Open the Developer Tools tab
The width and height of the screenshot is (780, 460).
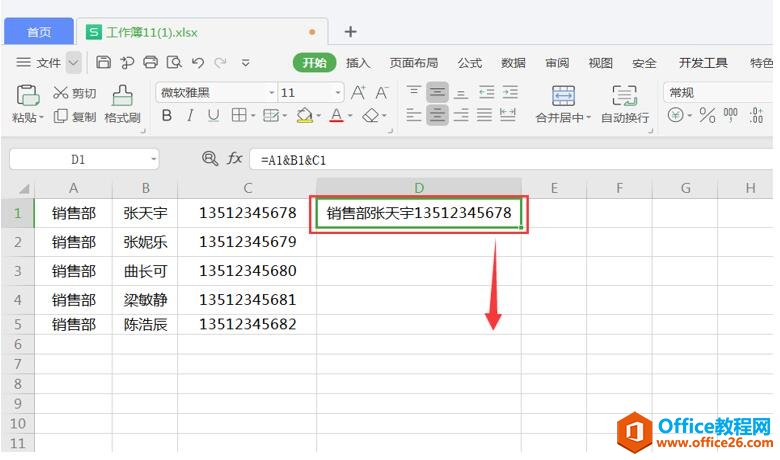(x=703, y=63)
